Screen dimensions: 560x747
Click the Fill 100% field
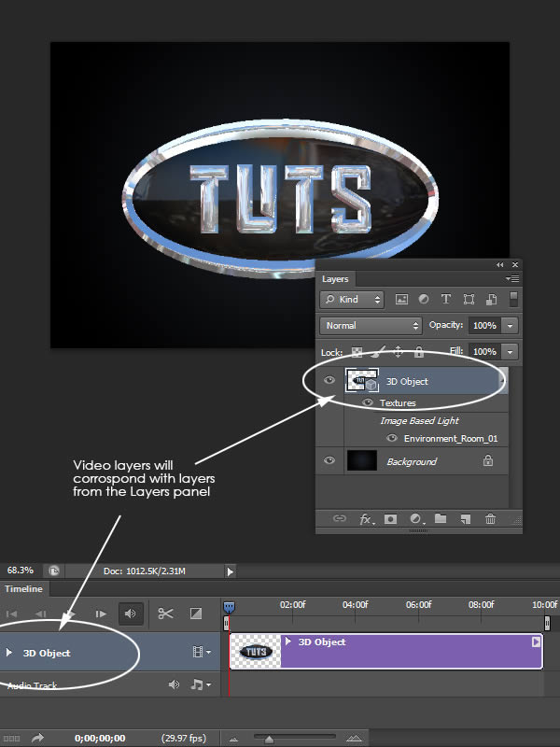coord(484,352)
